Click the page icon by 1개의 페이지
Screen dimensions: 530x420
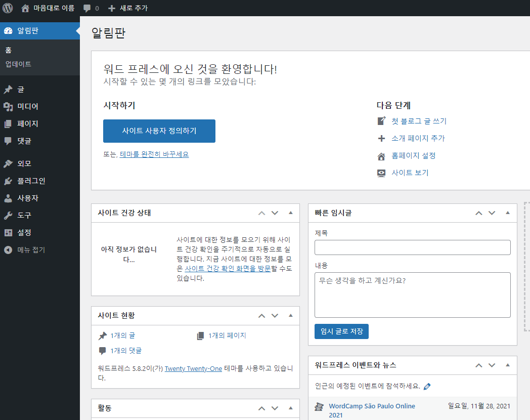click(x=200, y=336)
